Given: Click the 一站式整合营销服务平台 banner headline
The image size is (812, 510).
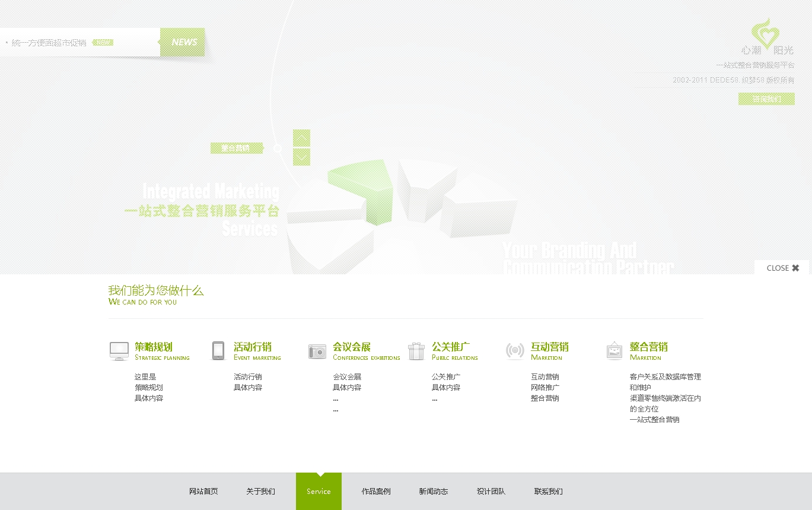Looking at the screenshot, I should pyautogui.click(x=202, y=211).
